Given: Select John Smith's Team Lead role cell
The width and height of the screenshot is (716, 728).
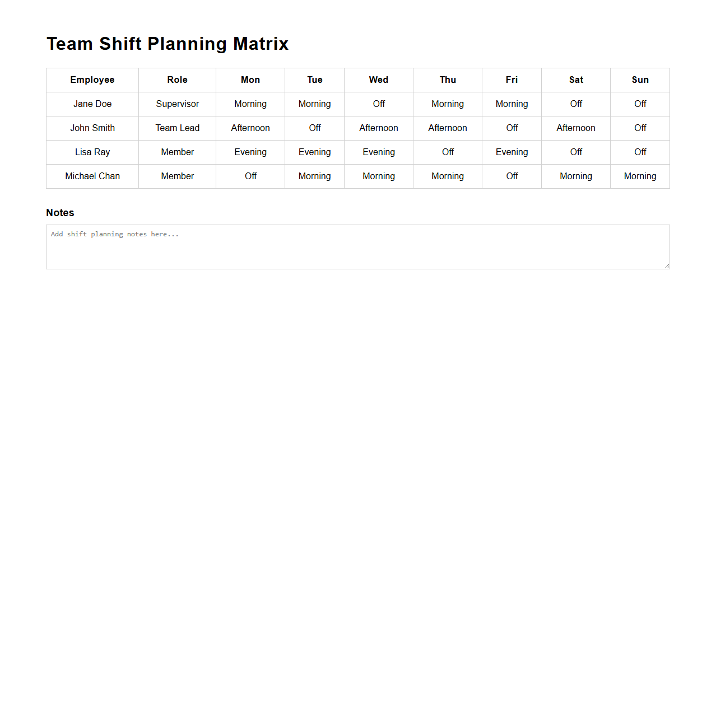Looking at the screenshot, I should click(177, 128).
